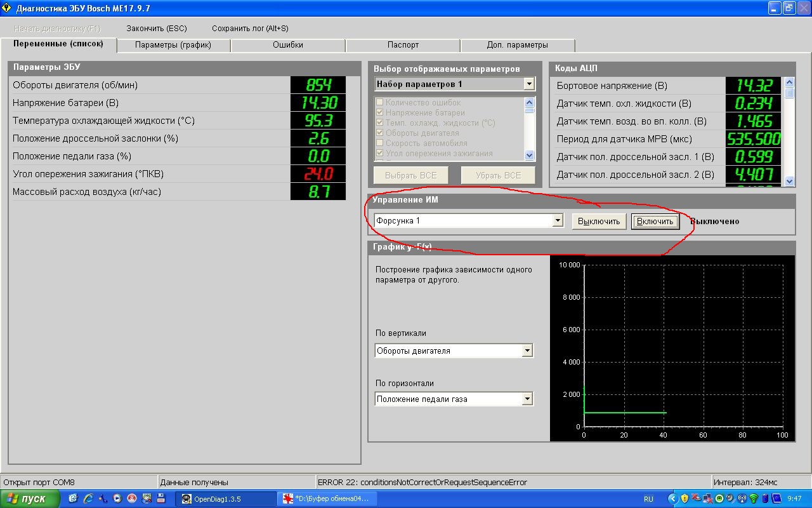The height and width of the screenshot is (508, 812).
Task: Click the floppy disk quick launch icon
Action: 161,498
